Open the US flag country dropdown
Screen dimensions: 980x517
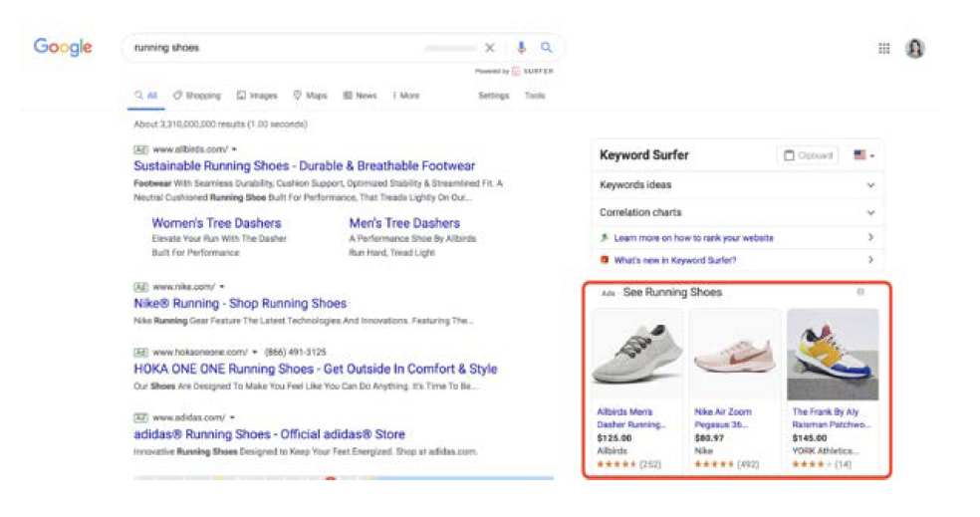pyautogui.click(x=864, y=155)
